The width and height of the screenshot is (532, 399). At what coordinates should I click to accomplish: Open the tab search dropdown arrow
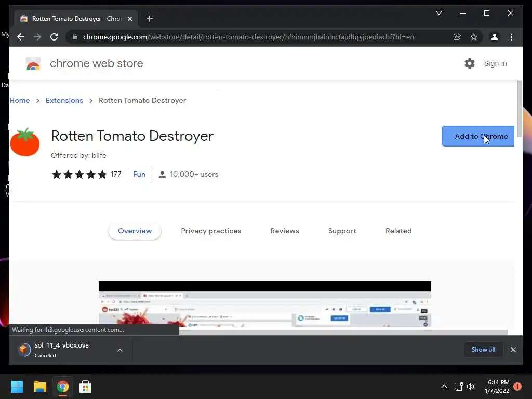[x=438, y=13]
